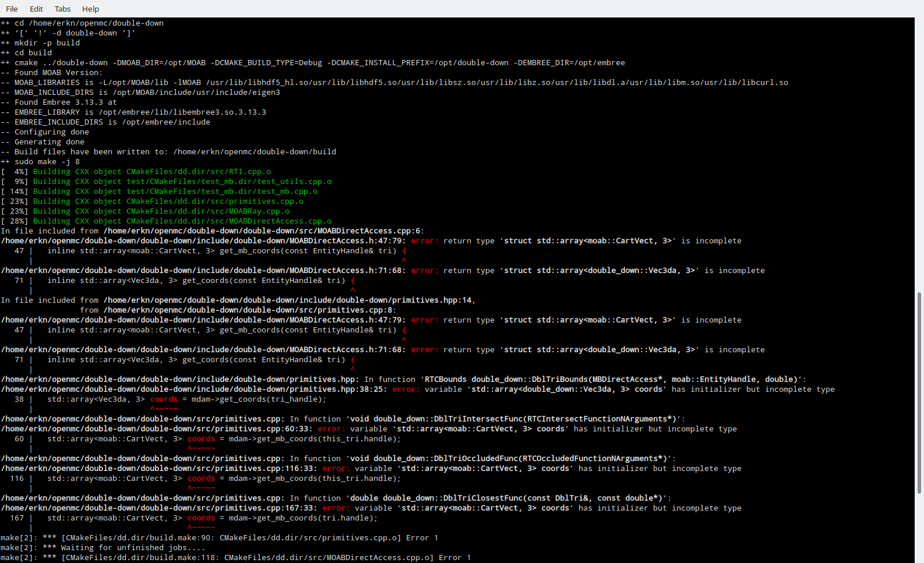This screenshot has width=924, height=563.
Task: Click the 'Found Embree 3.13.3 at' line
Action: [59, 102]
